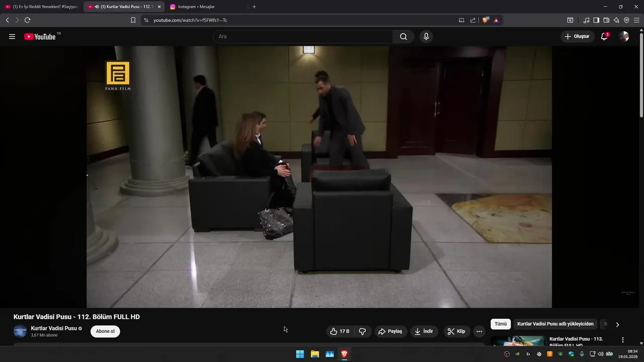Open the Oluştur create menu
Viewport: 644px width, 362px height.
[577, 36]
